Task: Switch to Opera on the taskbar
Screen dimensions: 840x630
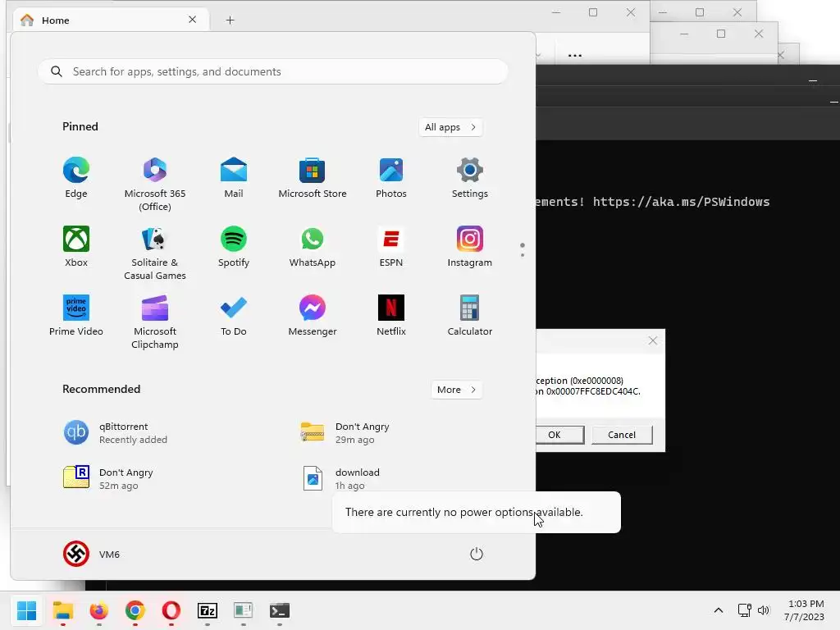Action: [x=171, y=610]
